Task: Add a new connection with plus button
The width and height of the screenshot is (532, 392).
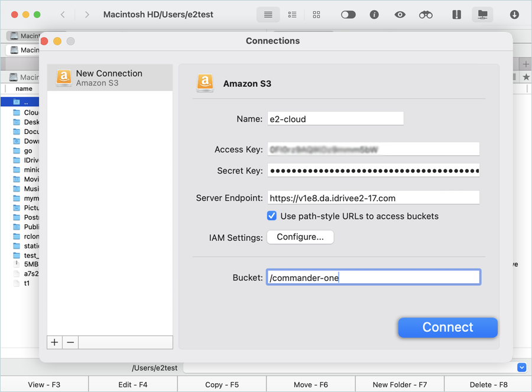Action: point(54,342)
